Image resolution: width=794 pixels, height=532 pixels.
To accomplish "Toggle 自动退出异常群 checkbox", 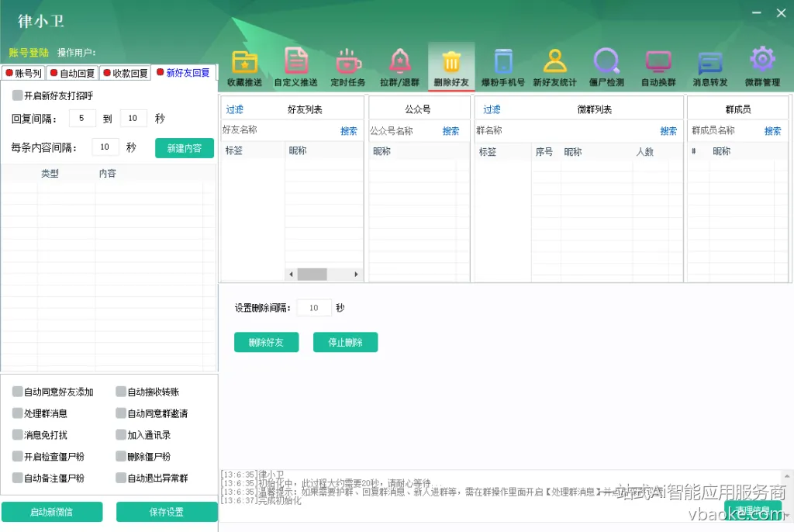I will pyautogui.click(x=121, y=478).
